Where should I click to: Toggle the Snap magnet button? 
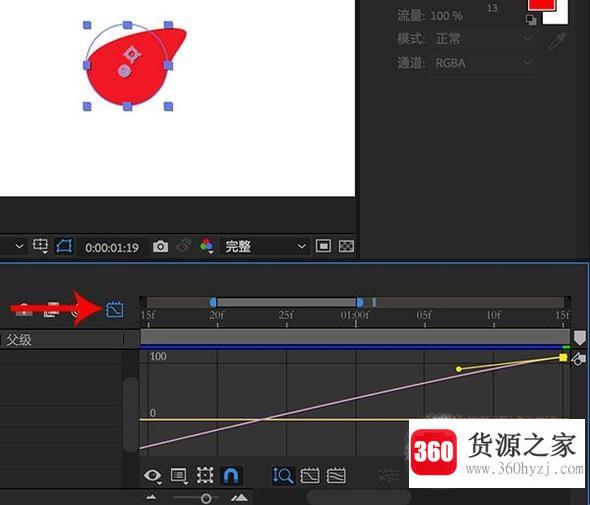pos(231,476)
